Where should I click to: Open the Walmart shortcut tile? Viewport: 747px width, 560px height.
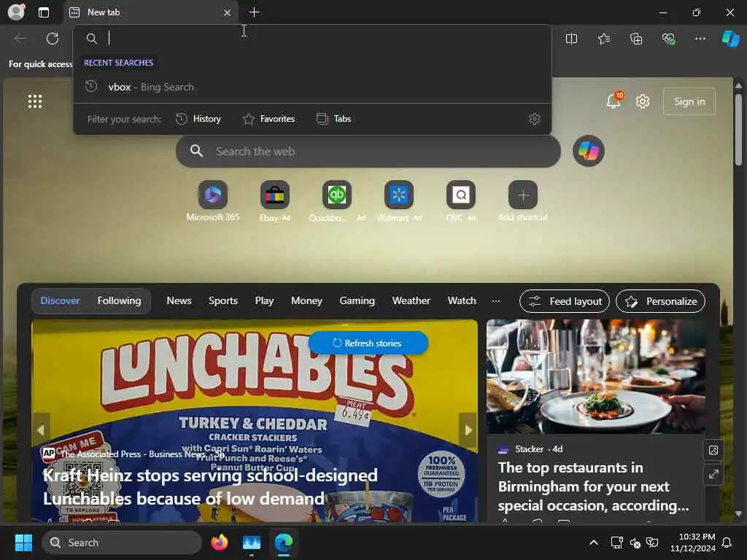[399, 202]
